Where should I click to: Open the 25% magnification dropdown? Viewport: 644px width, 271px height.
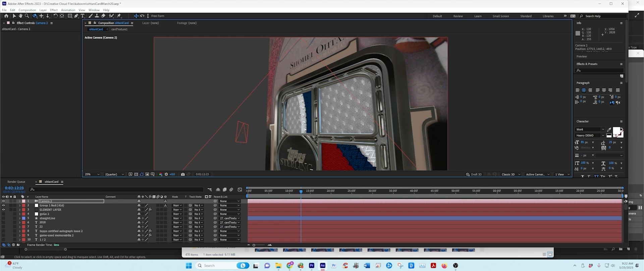[x=92, y=174]
